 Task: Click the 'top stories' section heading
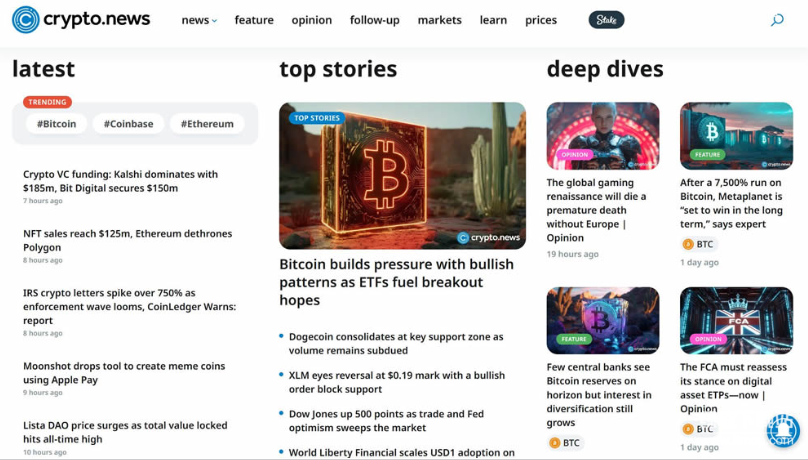(338, 69)
